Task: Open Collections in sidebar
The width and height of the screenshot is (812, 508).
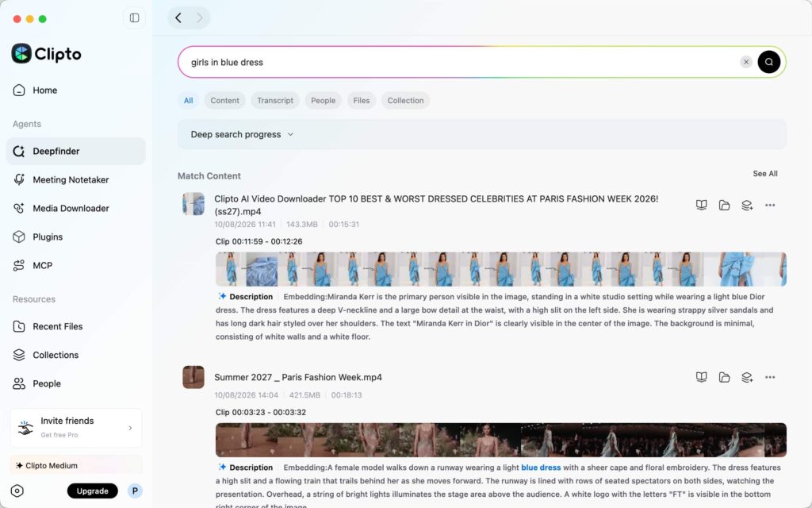Action: point(76,355)
